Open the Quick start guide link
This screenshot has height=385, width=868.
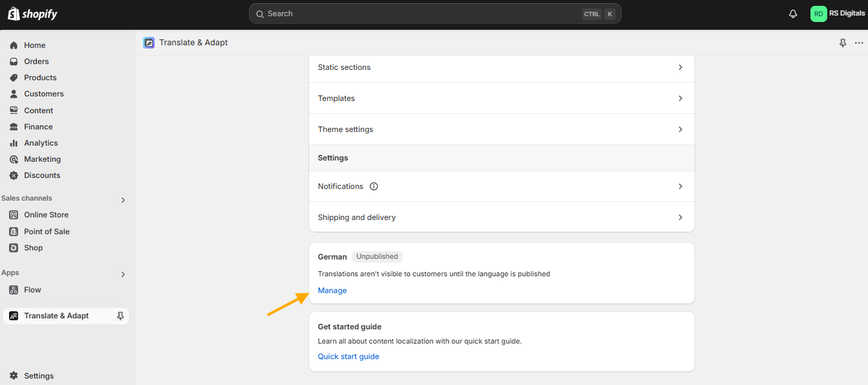click(x=349, y=357)
